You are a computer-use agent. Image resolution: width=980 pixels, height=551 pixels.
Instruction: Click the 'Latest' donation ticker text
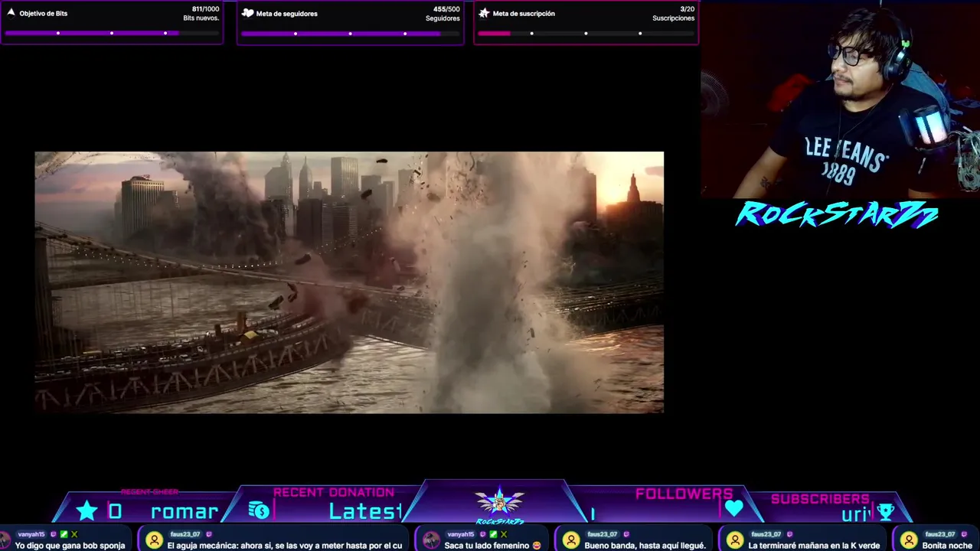(x=365, y=511)
